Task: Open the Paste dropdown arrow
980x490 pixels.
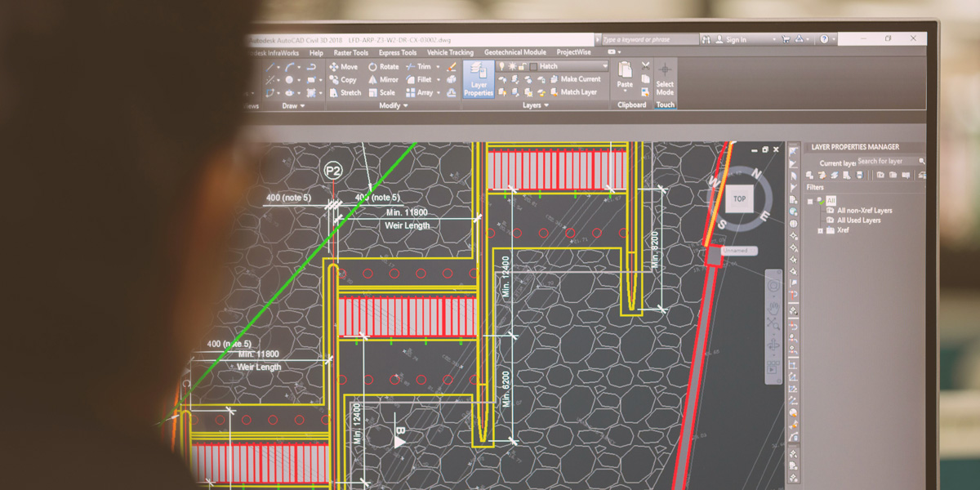Action: [x=625, y=92]
